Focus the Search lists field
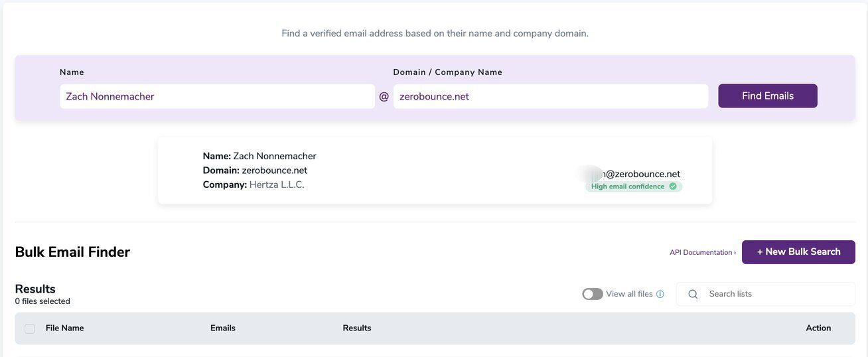This screenshot has height=357, width=868. click(766, 294)
